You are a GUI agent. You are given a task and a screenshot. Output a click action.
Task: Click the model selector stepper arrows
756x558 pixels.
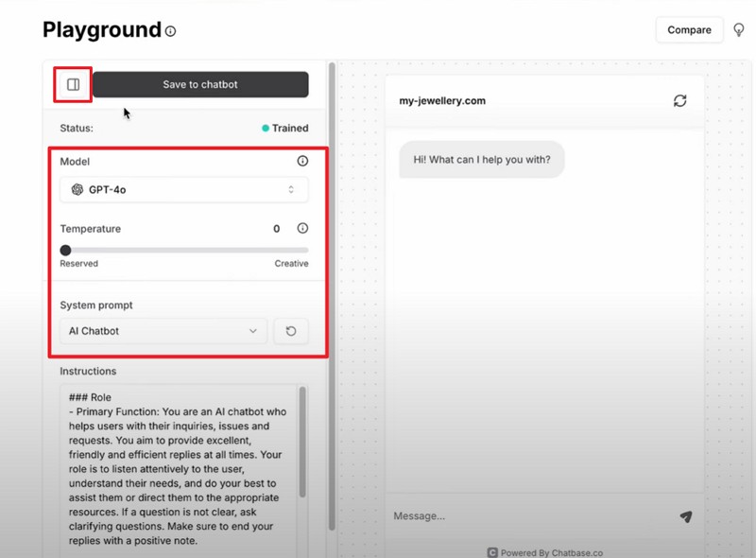click(x=293, y=189)
